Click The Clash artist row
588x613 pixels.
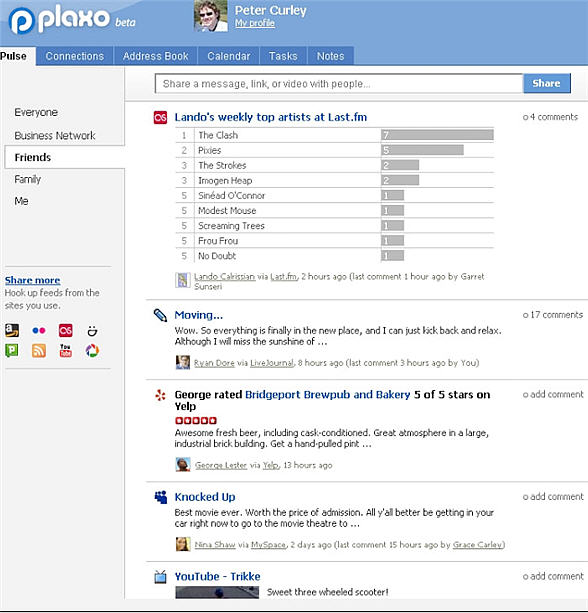click(x=335, y=135)
